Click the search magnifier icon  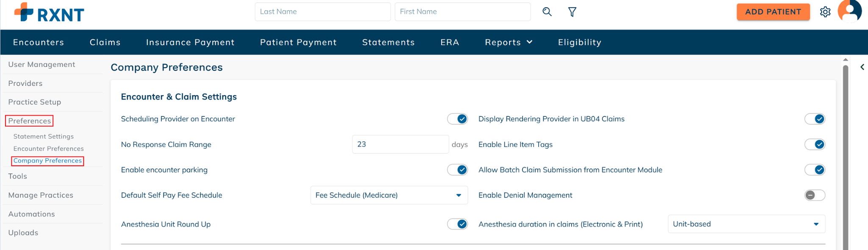[547, 12]
